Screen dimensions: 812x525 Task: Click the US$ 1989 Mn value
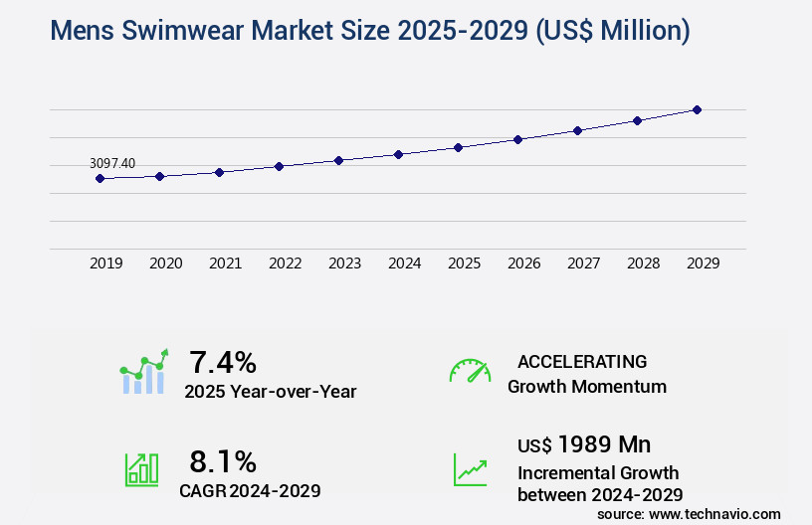584,444
